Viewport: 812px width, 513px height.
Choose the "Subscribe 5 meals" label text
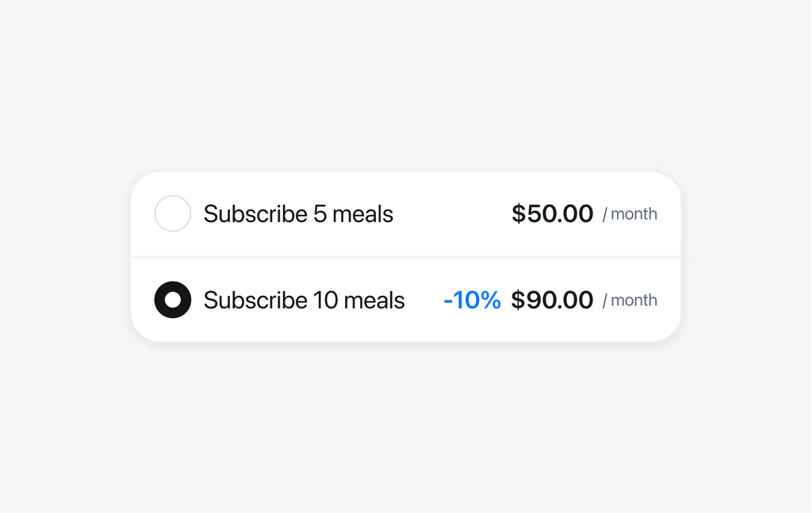pos(298,214)
